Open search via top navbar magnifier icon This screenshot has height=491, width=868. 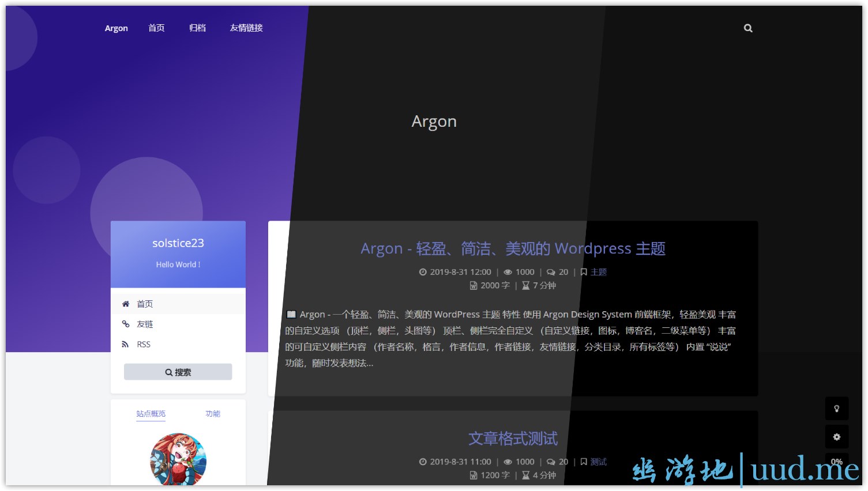(748, 28)
